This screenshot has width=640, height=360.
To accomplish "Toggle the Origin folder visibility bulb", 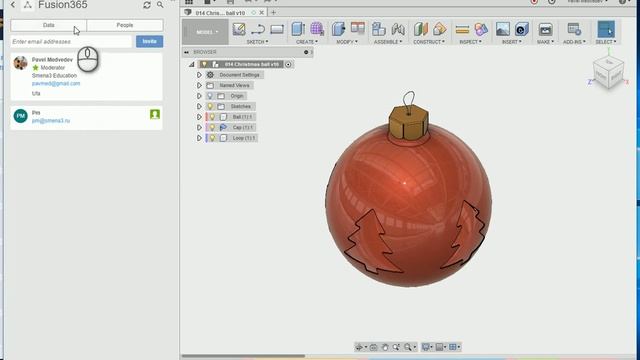I will (x=210, y=96).
